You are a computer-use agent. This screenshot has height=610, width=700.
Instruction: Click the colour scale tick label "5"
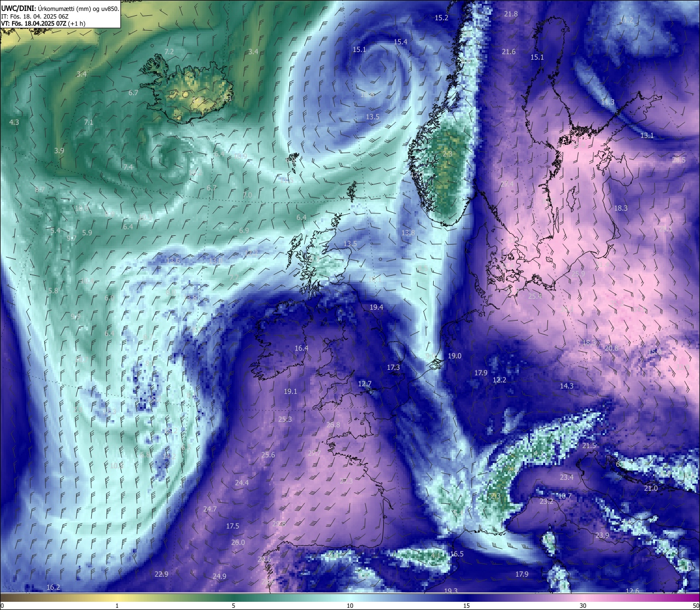click(234, 606)
